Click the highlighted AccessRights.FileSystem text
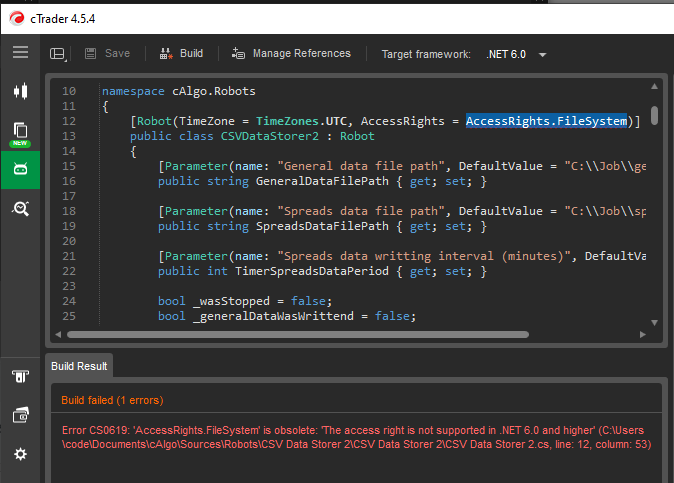 (x=546, y=121)
